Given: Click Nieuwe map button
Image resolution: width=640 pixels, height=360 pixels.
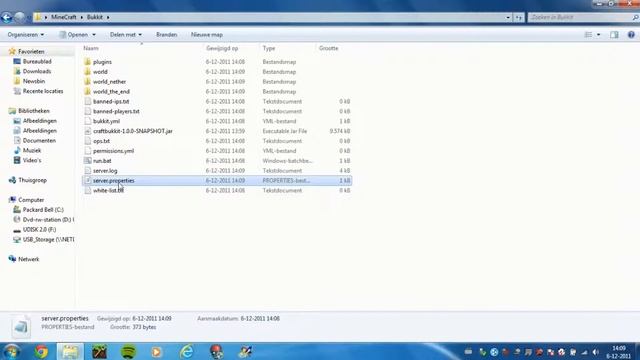Looking at the screenshot, I should (x=207, y=35).
